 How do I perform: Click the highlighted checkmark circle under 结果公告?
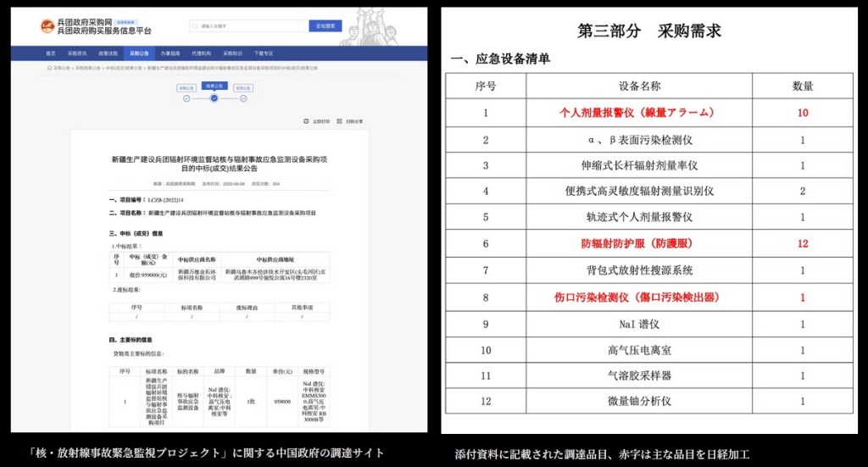pyautogui.click(x=214, y=98)
